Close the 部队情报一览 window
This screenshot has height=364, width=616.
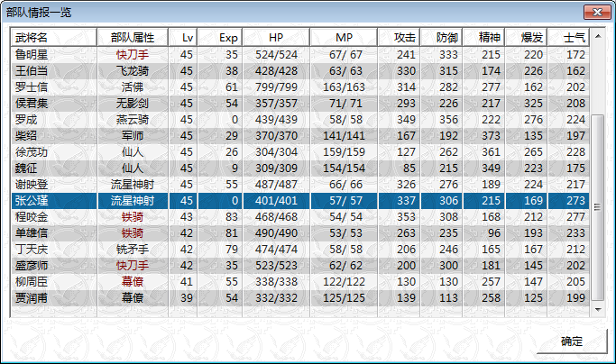[597, 13]
